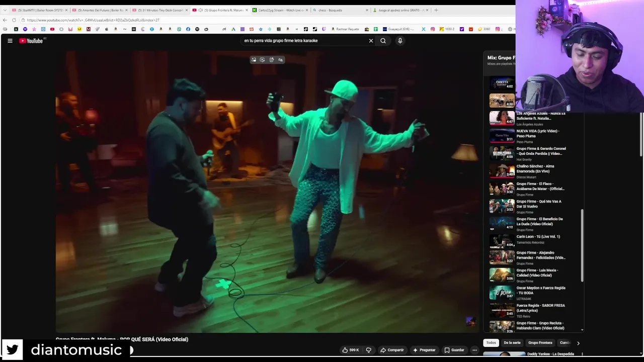The width and height of the screenshot is (644, 362).
Task: Select the Todos filter chip
Action: pos(491,343)
